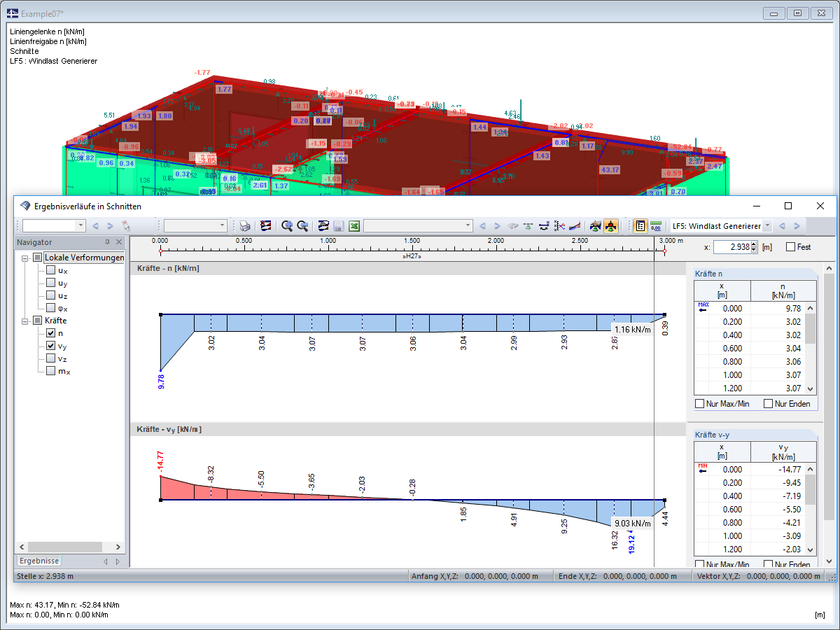The image size is (840, 630).
Task: Uncheck the n force checkbox
Action: (50, 333)
